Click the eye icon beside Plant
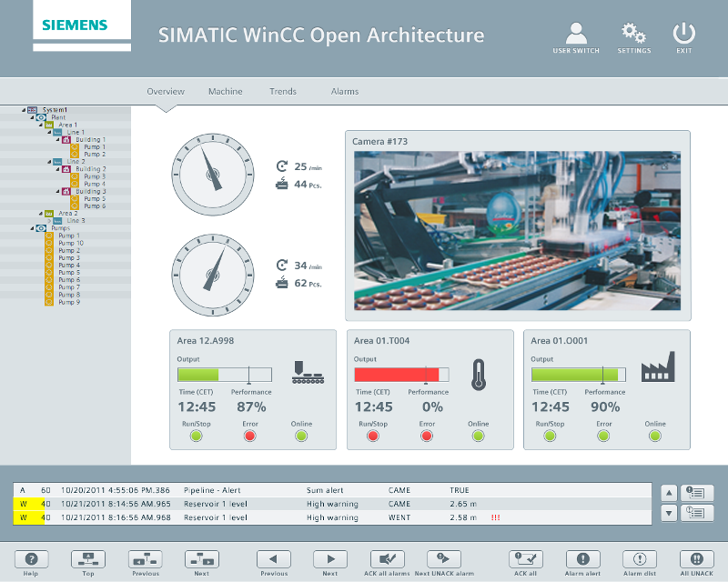 [x=41, y=117]
